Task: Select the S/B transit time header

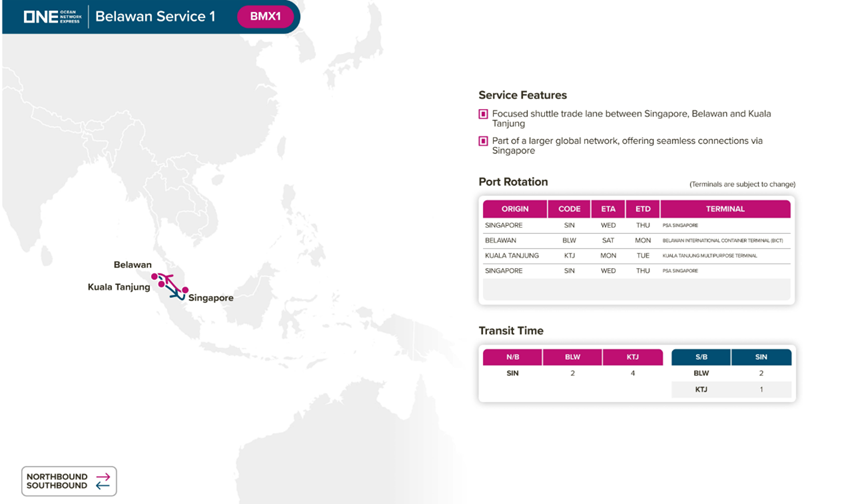Action: (x=701, y=357)
